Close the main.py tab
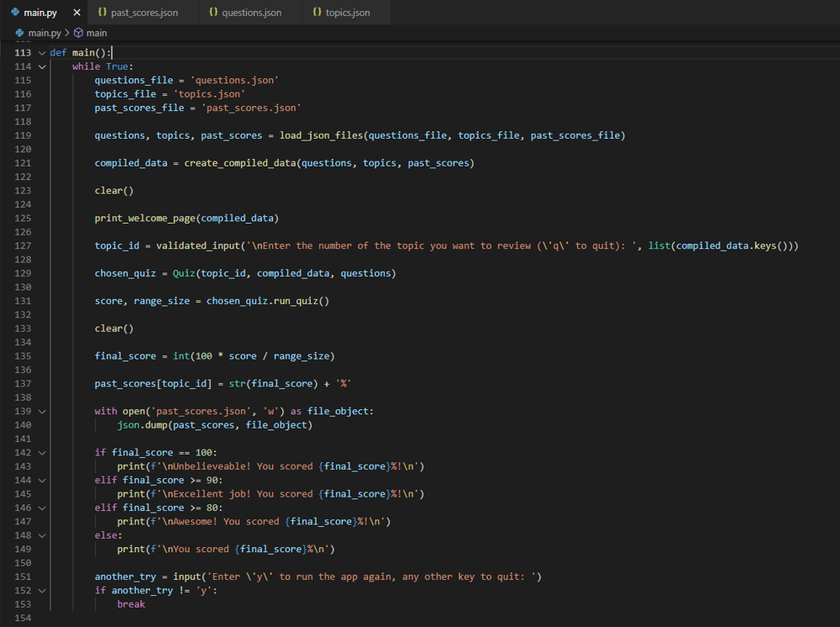The height and width of the screenshot is (627, 840). tap(76, 13)
